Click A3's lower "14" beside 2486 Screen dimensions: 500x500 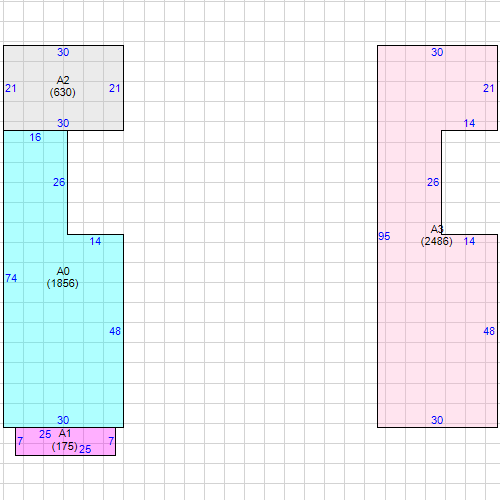tap(469, 241)
